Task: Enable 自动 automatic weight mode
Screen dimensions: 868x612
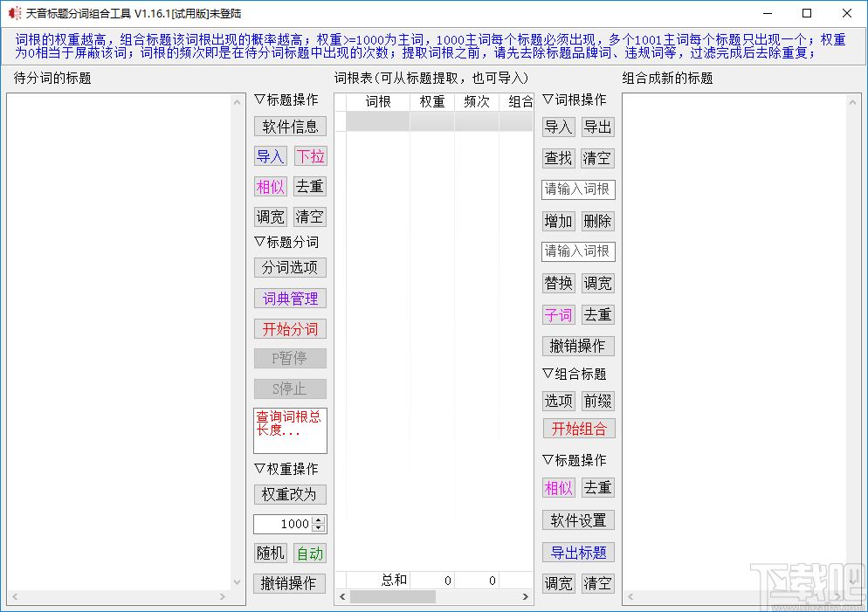Action: pyautogui.click(x=309, y=552)
